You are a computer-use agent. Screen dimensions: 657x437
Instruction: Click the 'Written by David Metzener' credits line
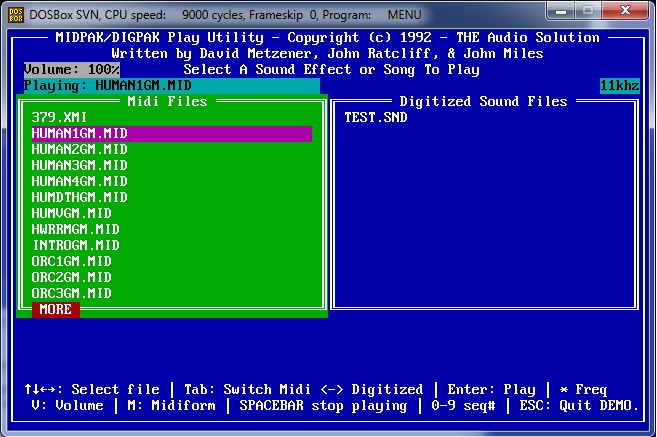pos(328,54)
